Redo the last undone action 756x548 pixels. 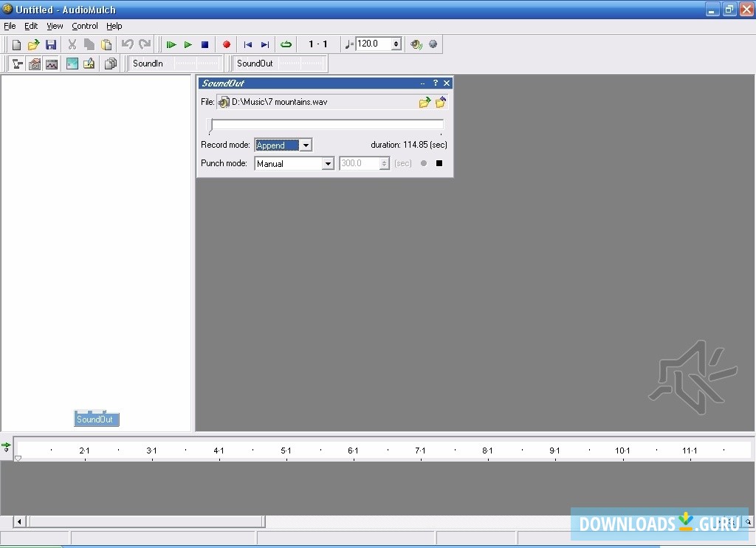(145, 45)
